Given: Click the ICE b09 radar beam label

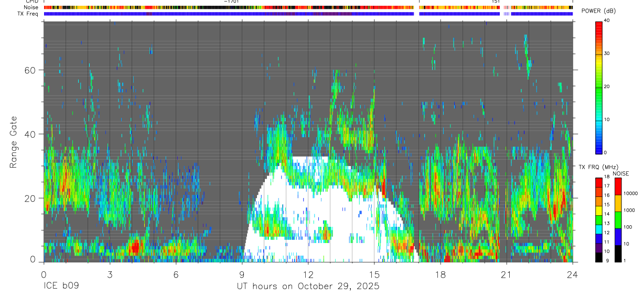Looking at the screenshot, I should tap(61, 287).
